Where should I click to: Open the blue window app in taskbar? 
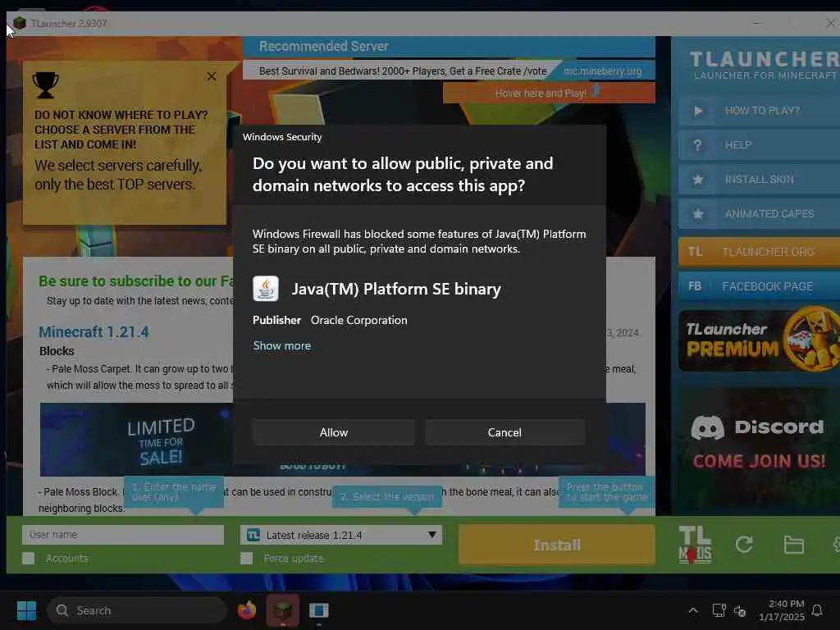point(319,610)
